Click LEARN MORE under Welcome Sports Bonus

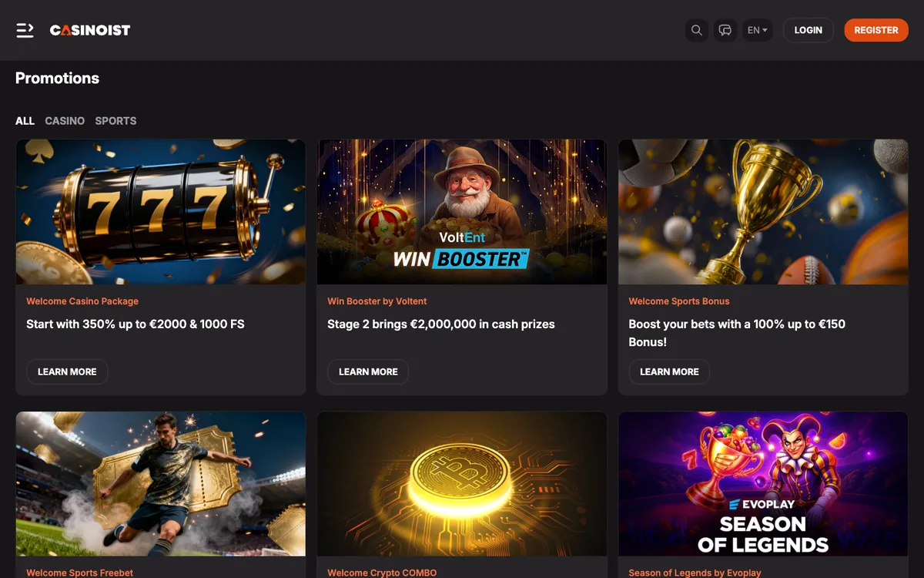click(x=669, y=371)
